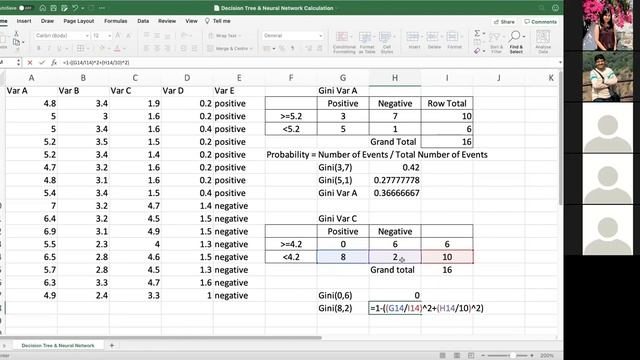Switch to Normal view in status bar
This screenshot has height=360, width=640.
442,356
